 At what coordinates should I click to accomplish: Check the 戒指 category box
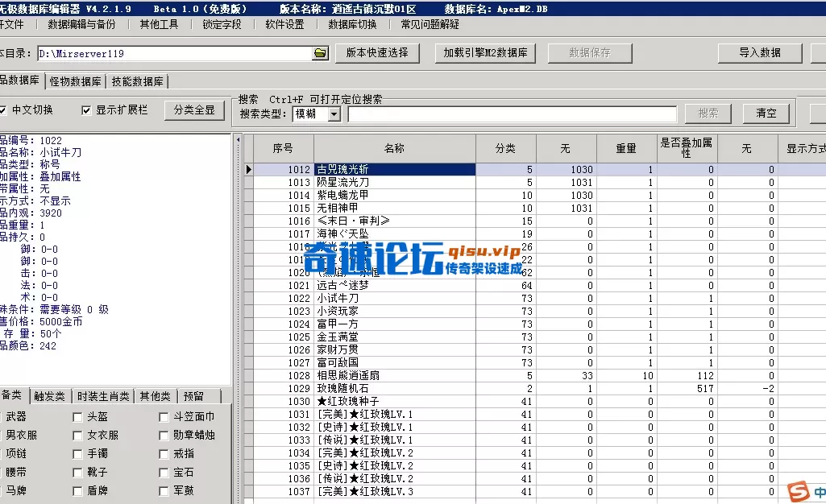tap(164, 454)
